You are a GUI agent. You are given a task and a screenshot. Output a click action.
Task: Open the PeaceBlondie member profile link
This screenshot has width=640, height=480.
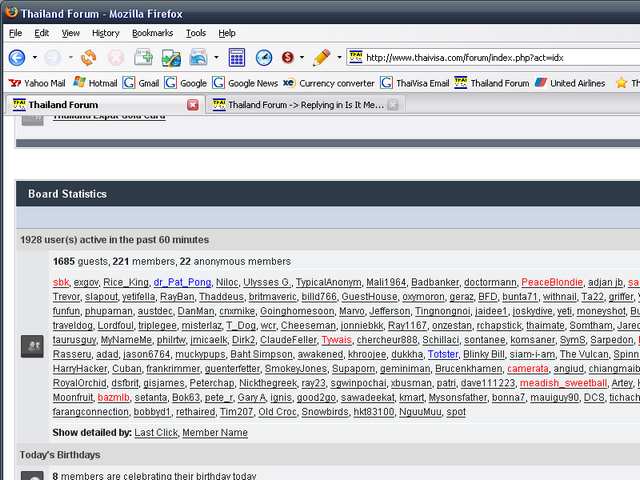tap(551, 283)
